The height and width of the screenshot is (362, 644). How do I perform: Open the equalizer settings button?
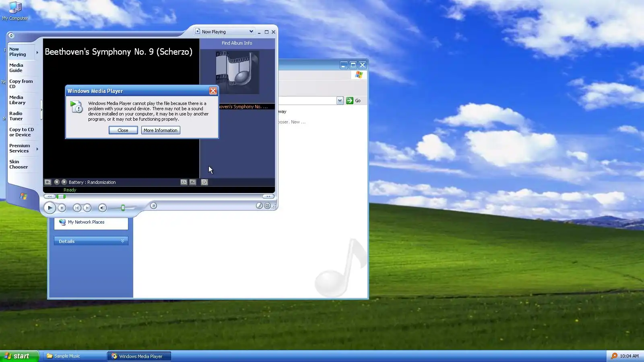point(153,206)
